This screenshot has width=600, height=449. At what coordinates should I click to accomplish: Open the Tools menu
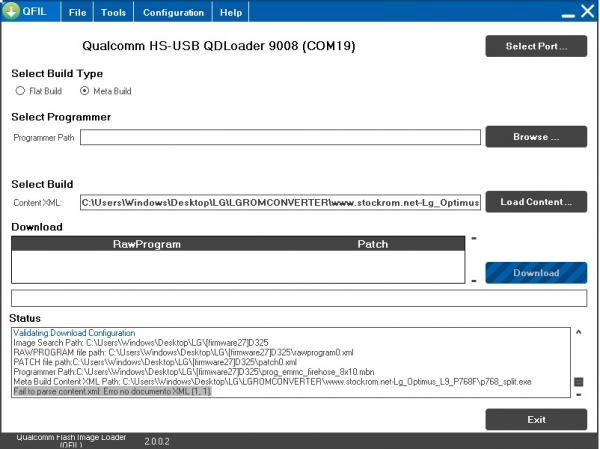[x=113, y=12]
